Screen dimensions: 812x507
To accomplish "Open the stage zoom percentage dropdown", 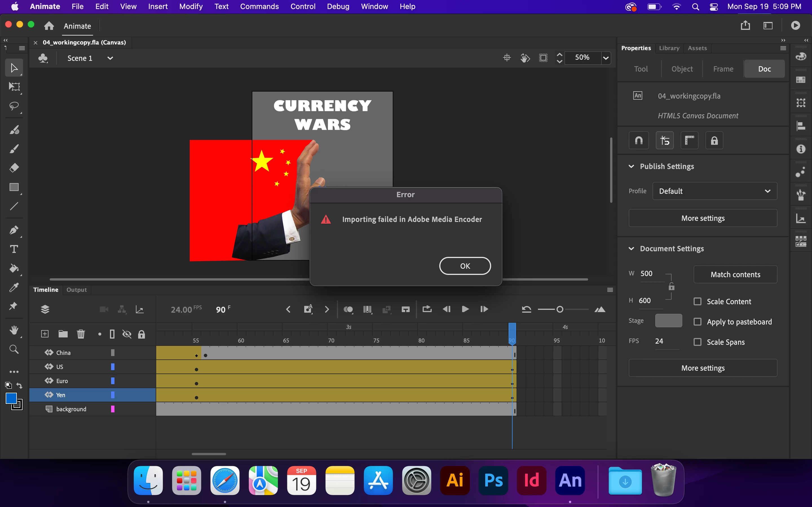I will 606,58.
